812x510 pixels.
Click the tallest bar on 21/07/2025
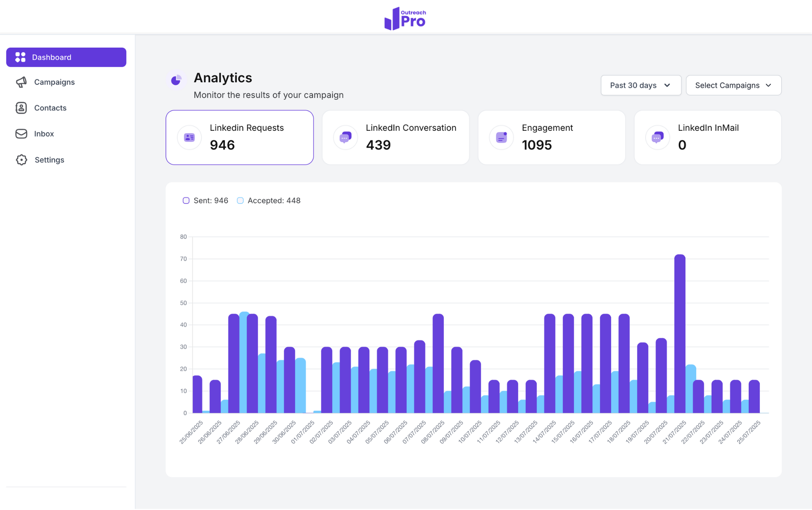point(679,334)
